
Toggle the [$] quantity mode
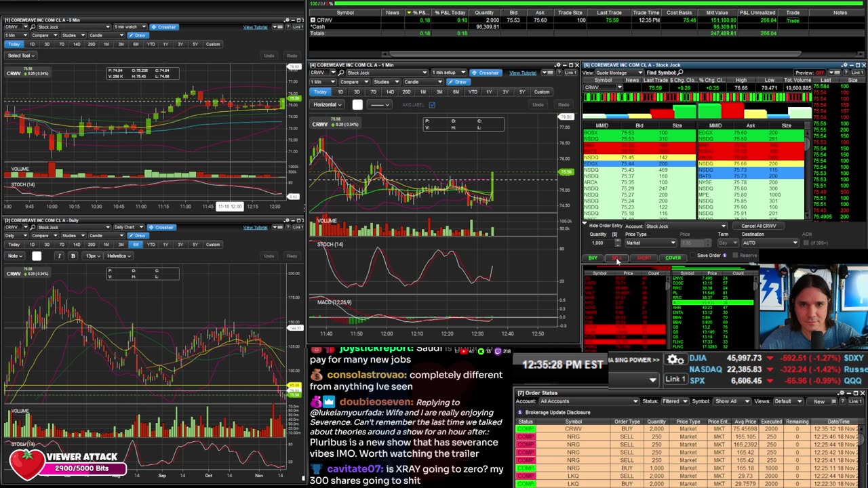(x=614, y=235)
